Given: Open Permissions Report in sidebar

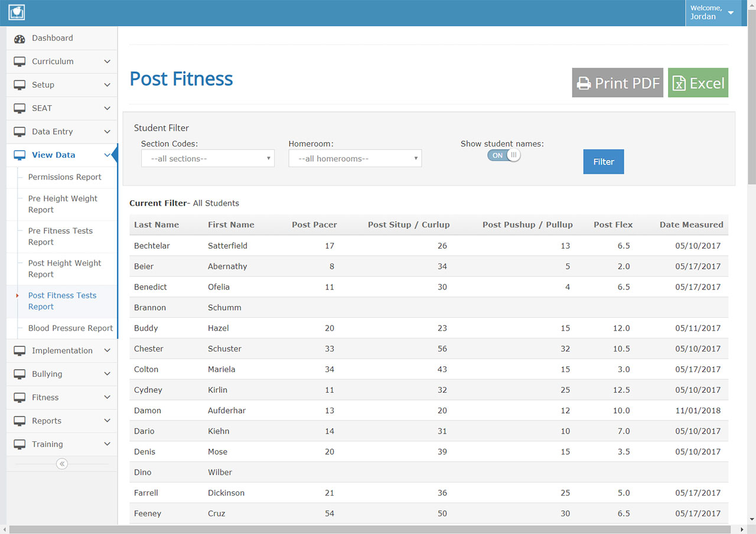Looking at the screenshot, I should click(64, 177).
